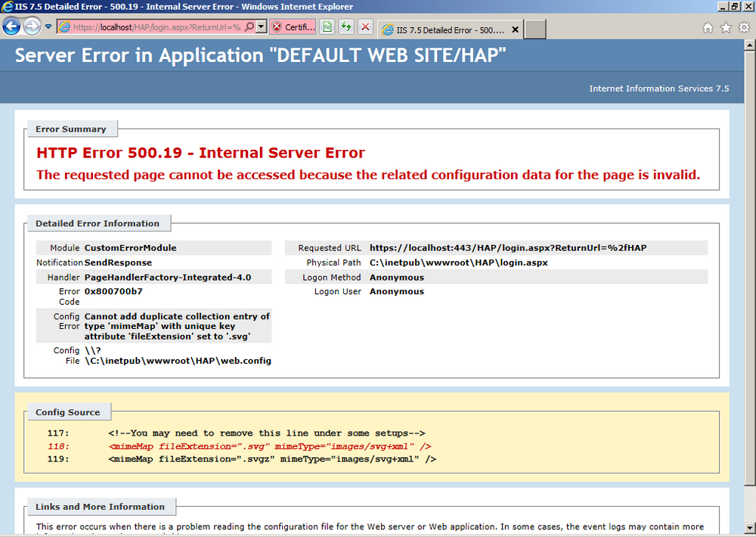Click the scrollbar up arrow
This screenshot has width=756, height=537.
(x=749, y=45)
